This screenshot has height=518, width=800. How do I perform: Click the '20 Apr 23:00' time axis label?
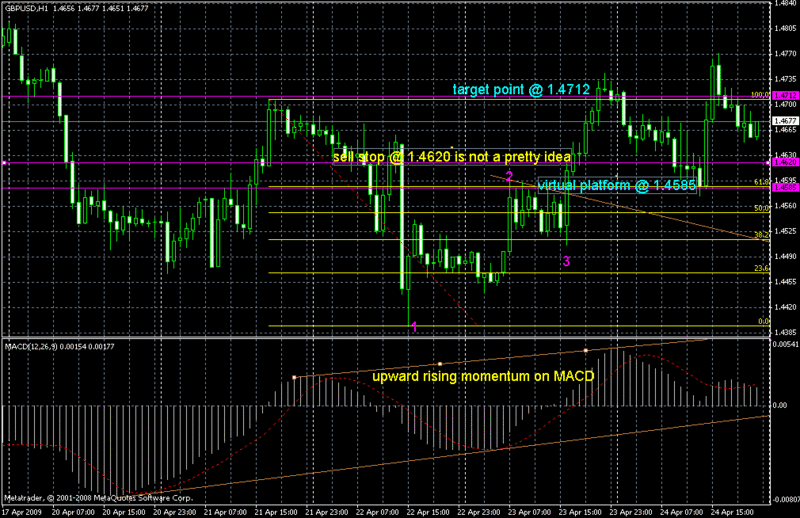[174, 512]
